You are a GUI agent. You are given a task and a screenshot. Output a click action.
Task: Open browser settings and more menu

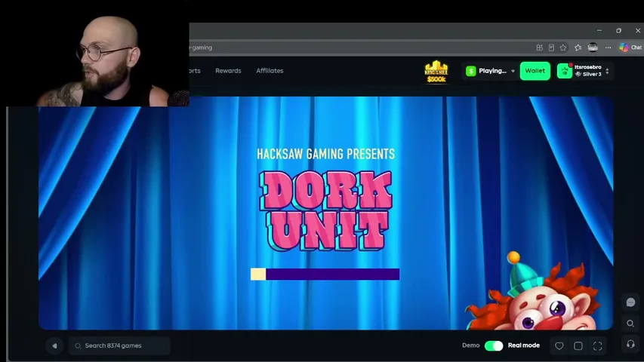coord(609,48)
